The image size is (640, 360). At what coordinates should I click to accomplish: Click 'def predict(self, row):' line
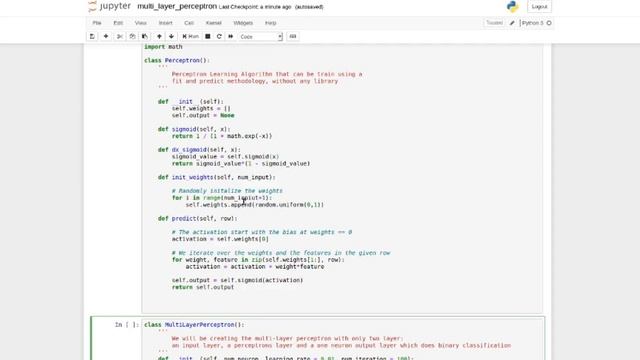tap(198, 218)
